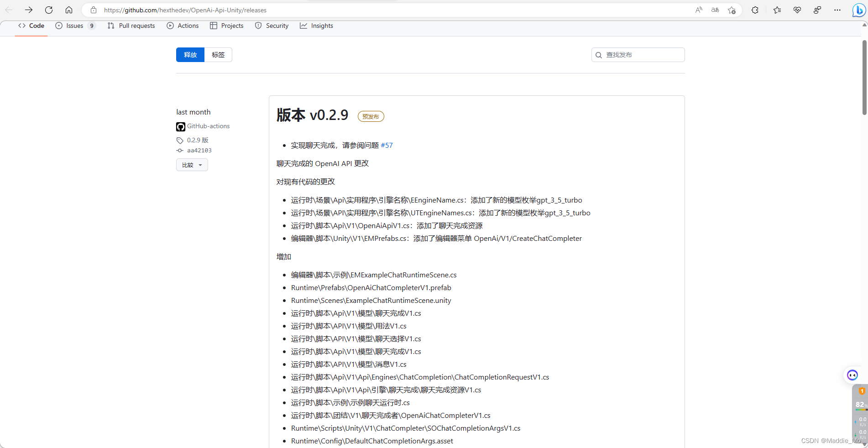Click the tag icon next to 0.2.9
The width and height of the screenshot is (868, 448).
coord(180,141)
